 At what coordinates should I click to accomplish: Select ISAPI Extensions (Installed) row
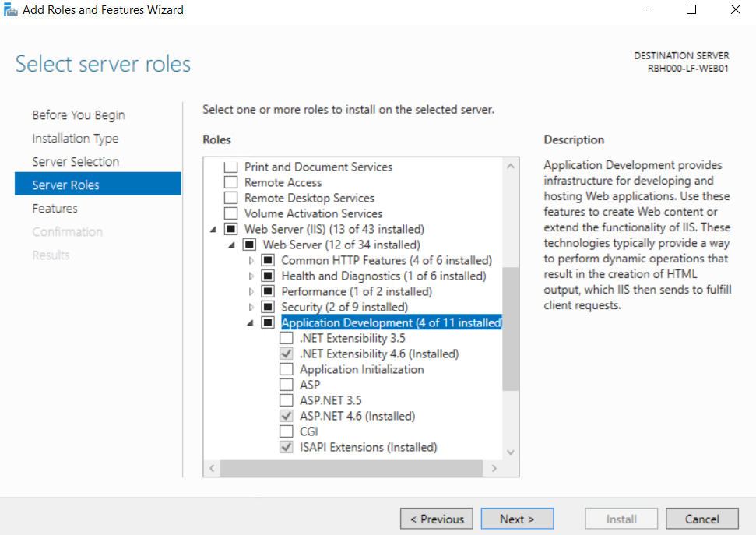pyautogui.click(x=368, y=447)
